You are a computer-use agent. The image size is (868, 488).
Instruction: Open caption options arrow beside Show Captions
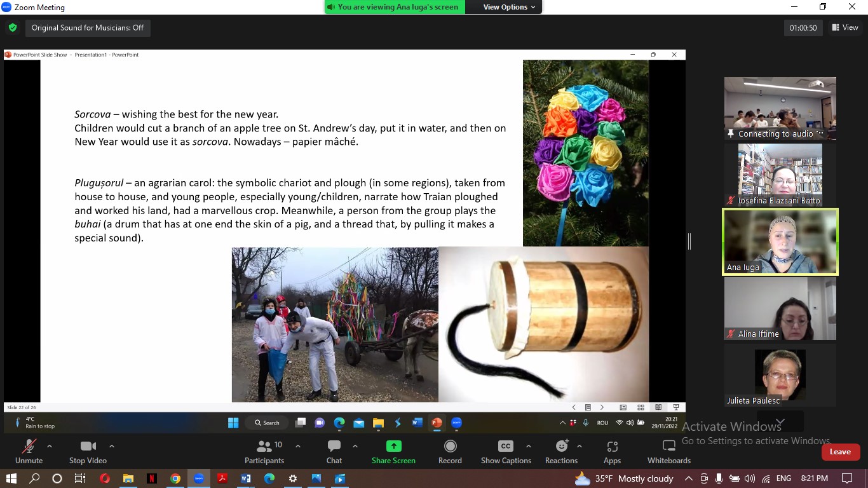[x=529, y=446]
